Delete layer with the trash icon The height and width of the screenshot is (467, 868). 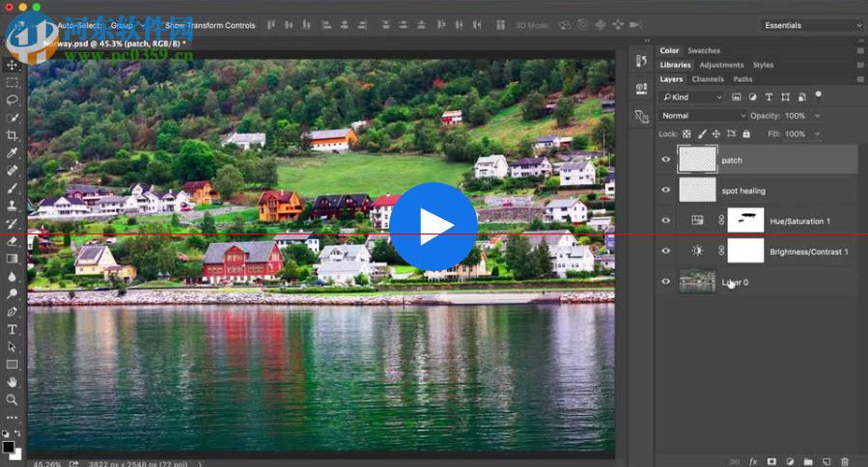pyautogui.click(x=845, y=461)
